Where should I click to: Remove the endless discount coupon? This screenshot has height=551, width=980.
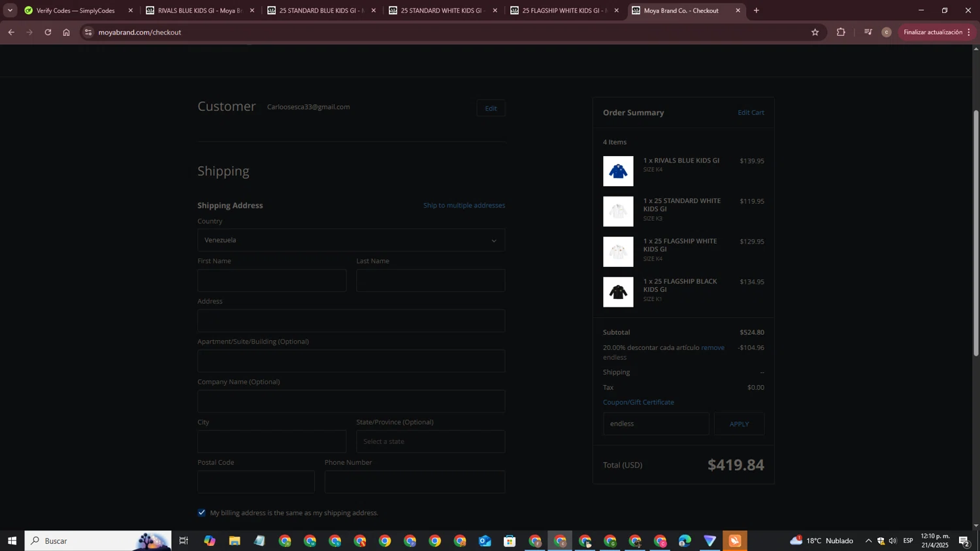coord(713,347)
